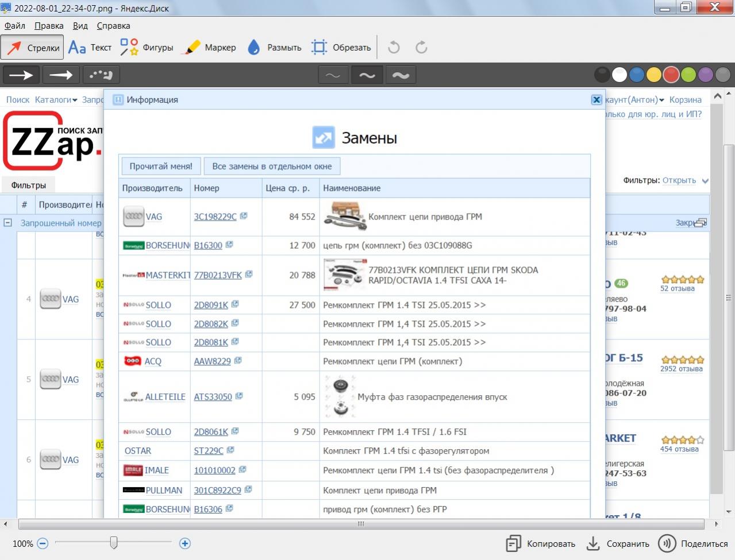Expand the Каталоги dropdown
This screenshot has width=735, height=560.
tap(56, 99)
